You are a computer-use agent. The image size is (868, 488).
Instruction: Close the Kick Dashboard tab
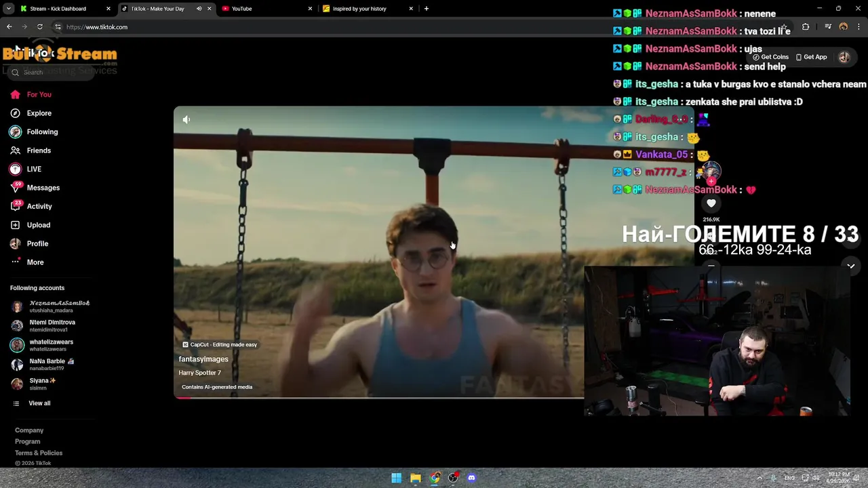pos(108,9)
